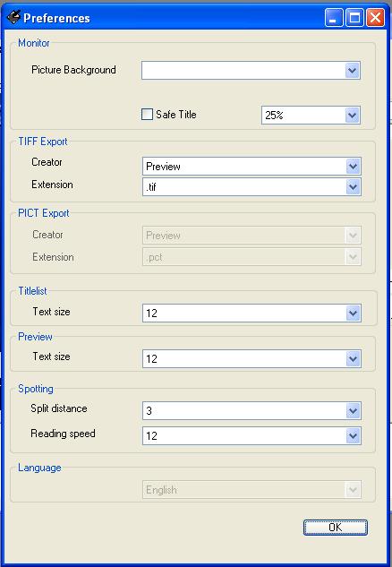Maximize the Preferences window
This screenshot has width=392, height=567.
[354, 18]
